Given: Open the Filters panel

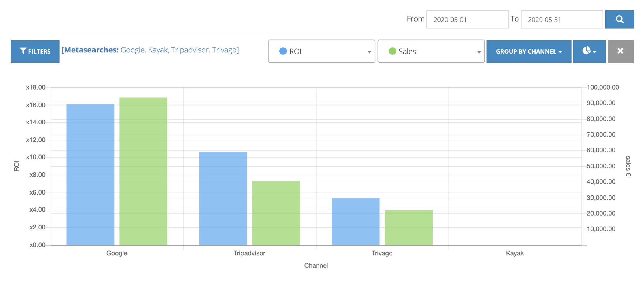Looking at the screenshot, I should tap(35, 51).
